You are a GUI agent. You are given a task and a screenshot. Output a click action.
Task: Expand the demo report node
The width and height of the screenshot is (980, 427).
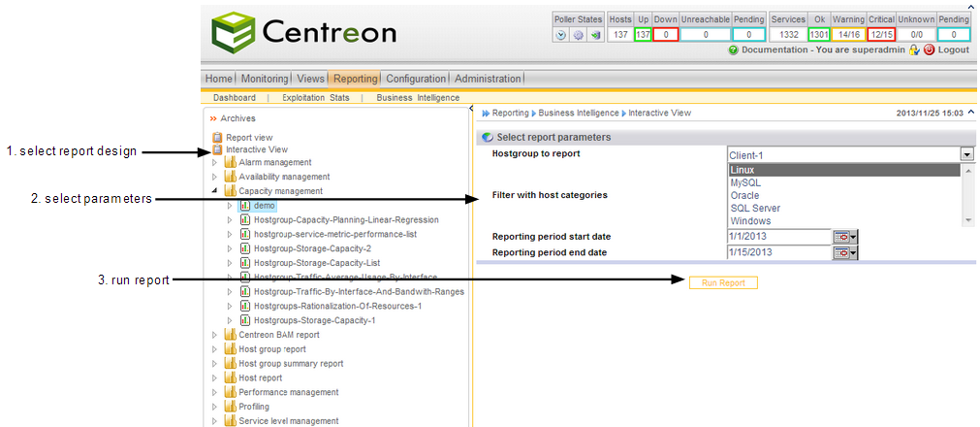230,206
